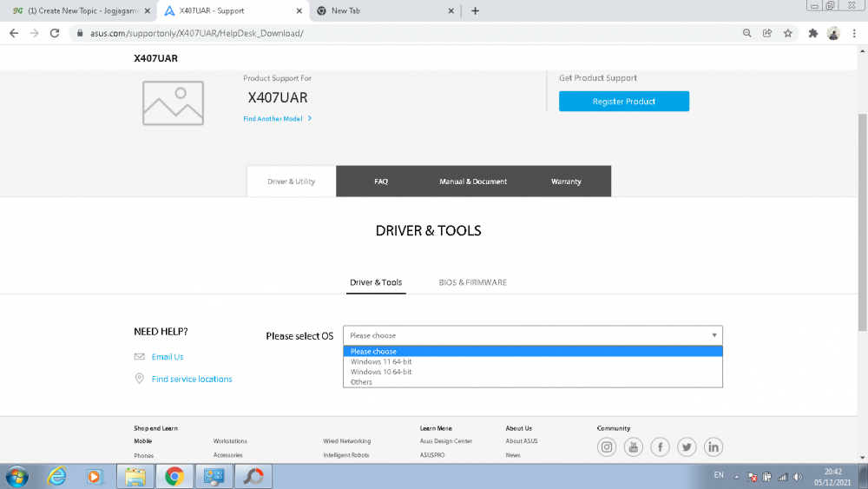The height and width of the screenshot is (489, 868).
Task: Switch to BIOS & FIRMWARE sub-tab
Action: pos(473,282)
